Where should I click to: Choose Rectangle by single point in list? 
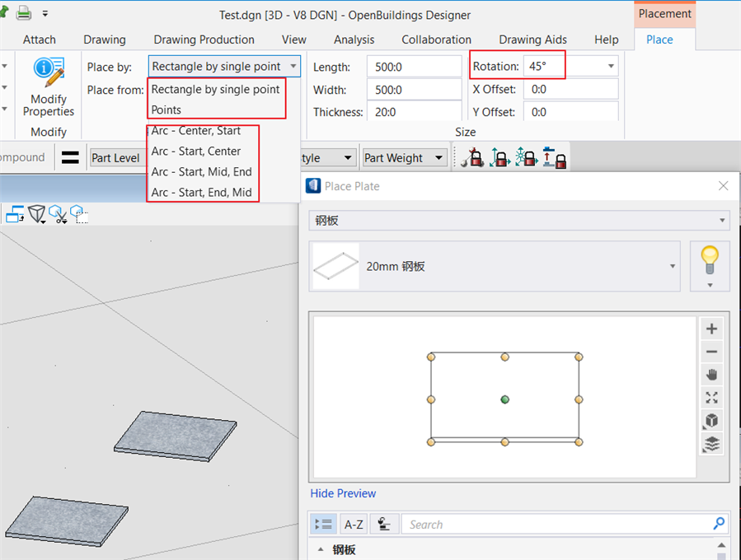tap(215, 89)
